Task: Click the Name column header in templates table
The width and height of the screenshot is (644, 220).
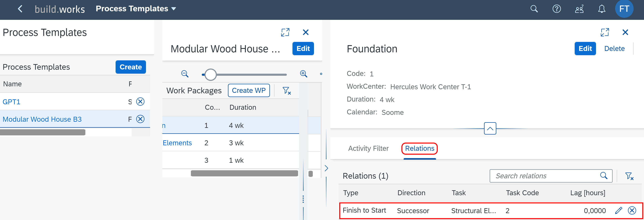Action: point(12,84)
